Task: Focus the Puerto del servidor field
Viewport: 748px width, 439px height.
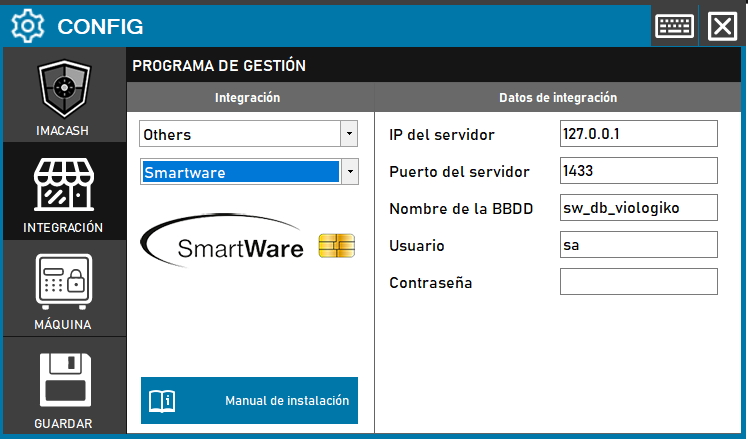Action: [x=638, y=170]
